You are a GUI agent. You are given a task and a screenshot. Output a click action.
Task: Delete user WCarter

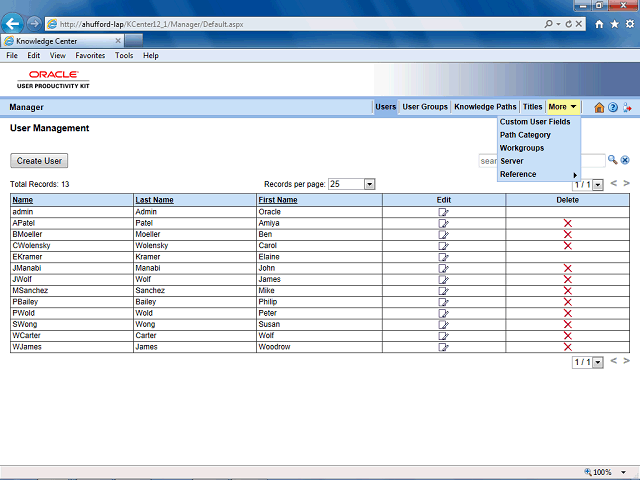coord(567,336)
